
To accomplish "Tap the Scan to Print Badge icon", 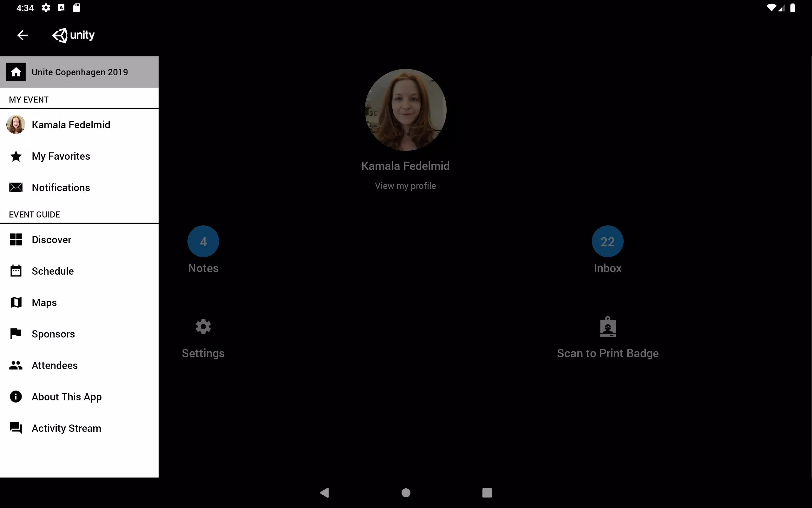I will 608,327.
